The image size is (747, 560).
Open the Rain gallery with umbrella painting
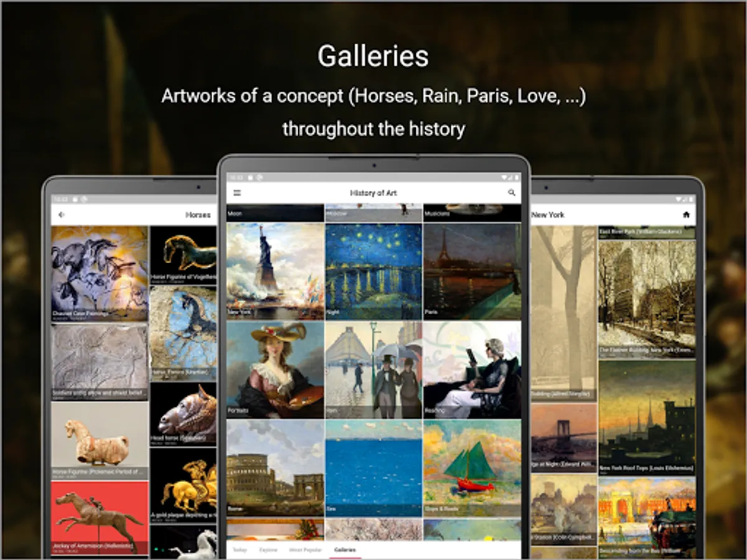[374, 370]
